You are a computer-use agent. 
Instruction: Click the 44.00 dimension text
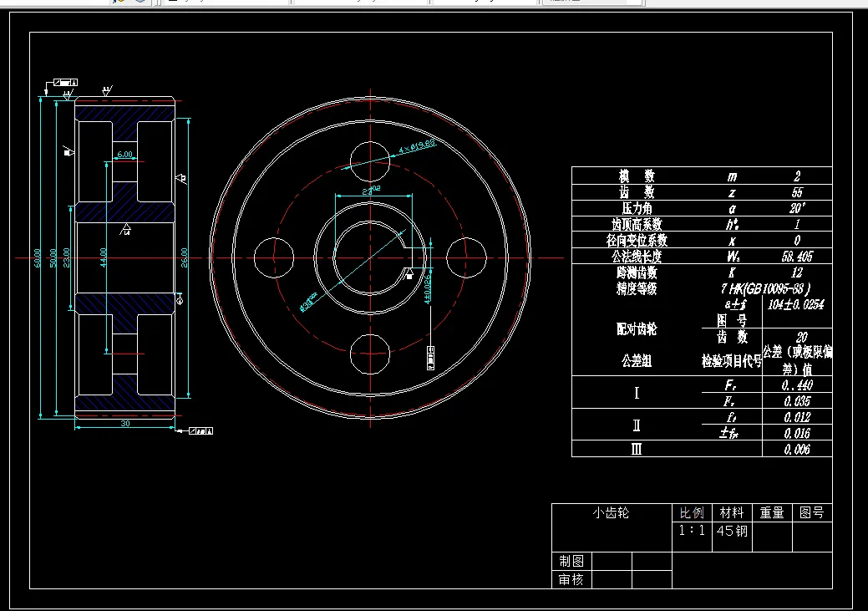(x=103, y=257)
